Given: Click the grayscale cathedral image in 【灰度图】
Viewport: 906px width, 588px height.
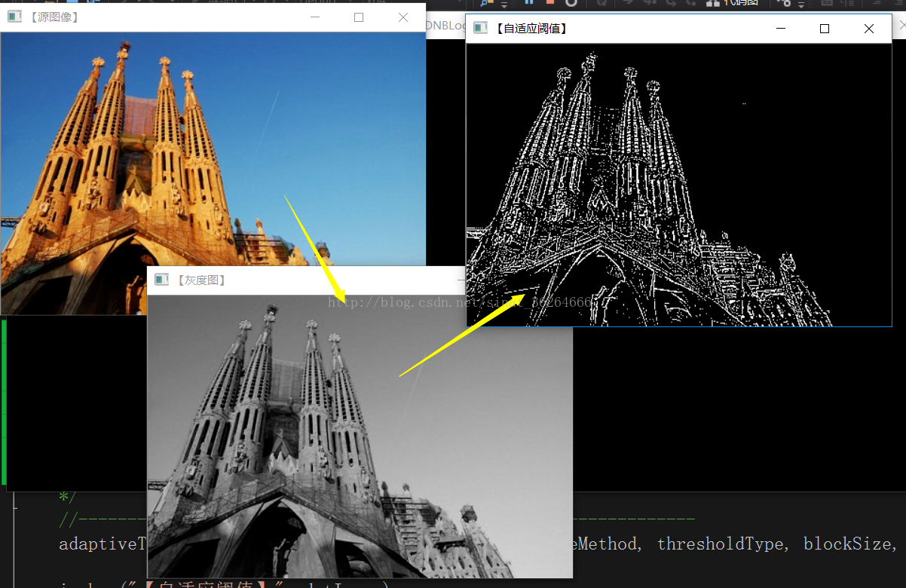Looking at the screenshot, I should point(360,436).
